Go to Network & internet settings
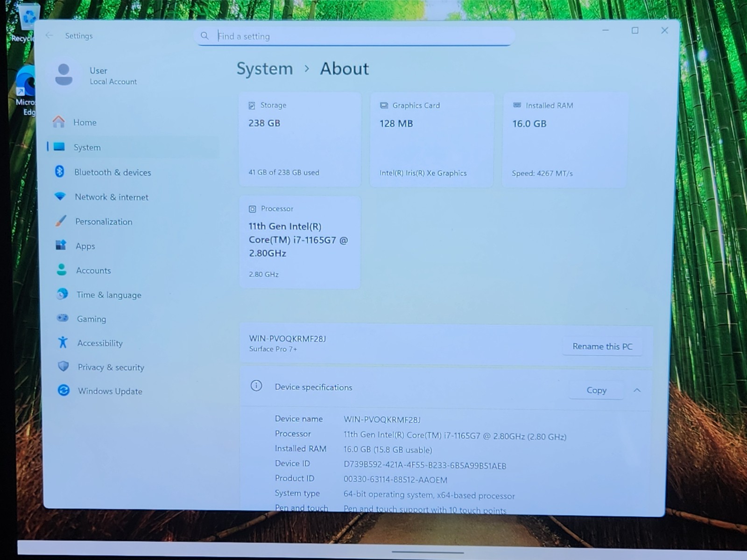 point(133,197)
